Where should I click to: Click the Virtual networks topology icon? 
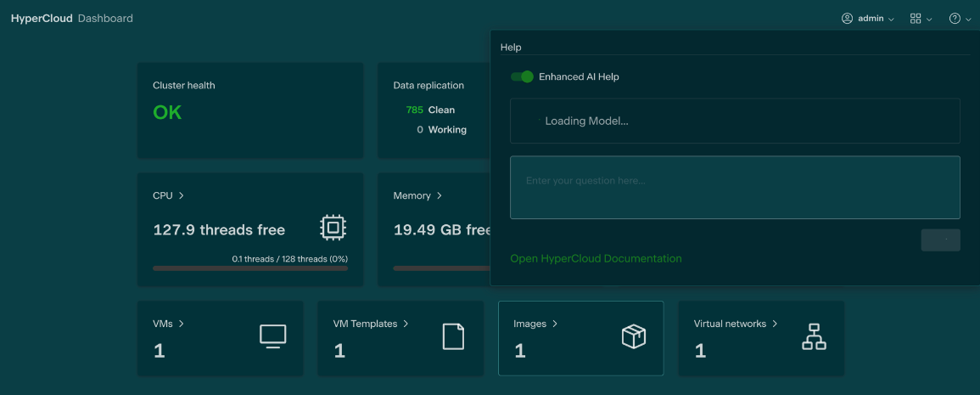point(814,336)
